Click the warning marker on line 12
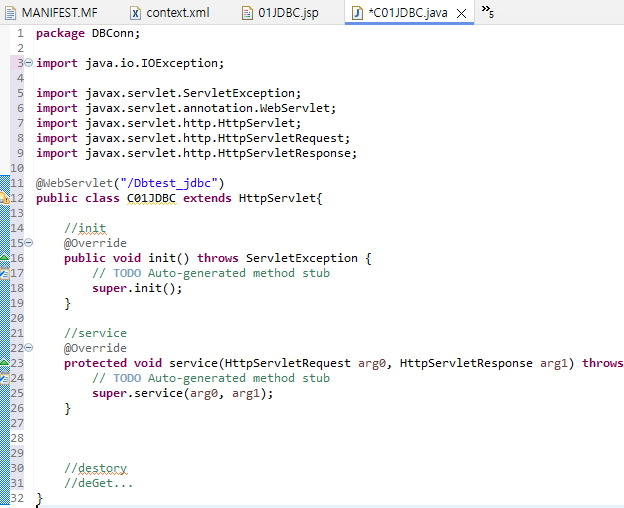Screen dimensions: 624x508 pyautogui.click(x=4, y=198)
